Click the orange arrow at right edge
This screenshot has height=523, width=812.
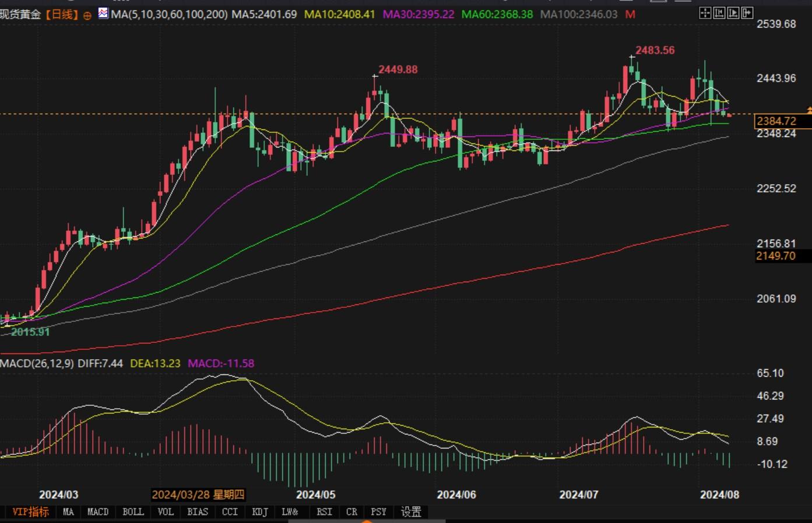(x=809, y=110)
